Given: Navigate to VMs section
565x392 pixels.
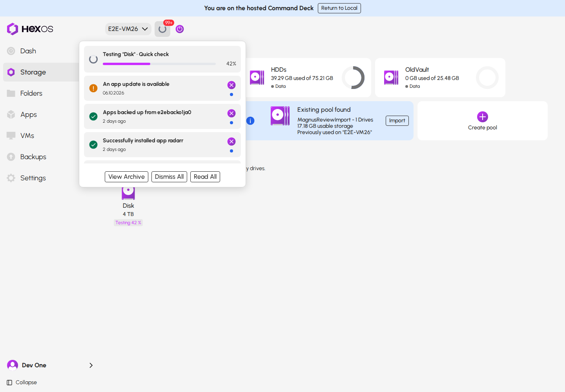Looking at the screenshot, I should (x=27, y=136).
